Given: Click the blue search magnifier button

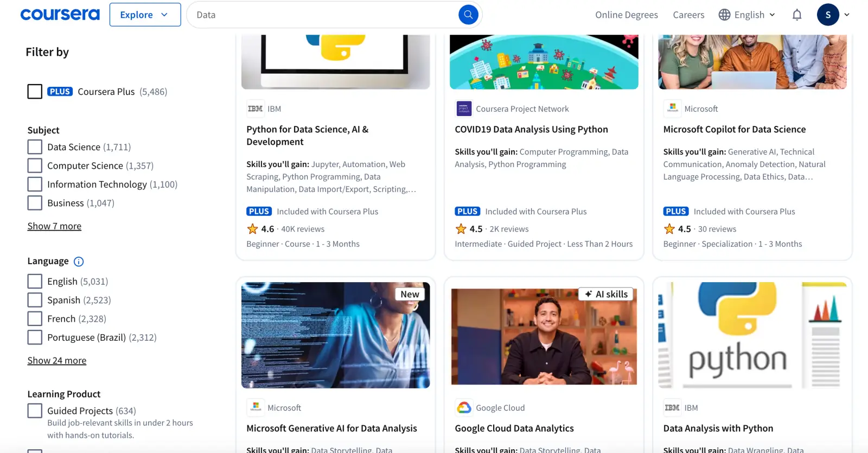Looking at the screenshot, I should 468,15.
